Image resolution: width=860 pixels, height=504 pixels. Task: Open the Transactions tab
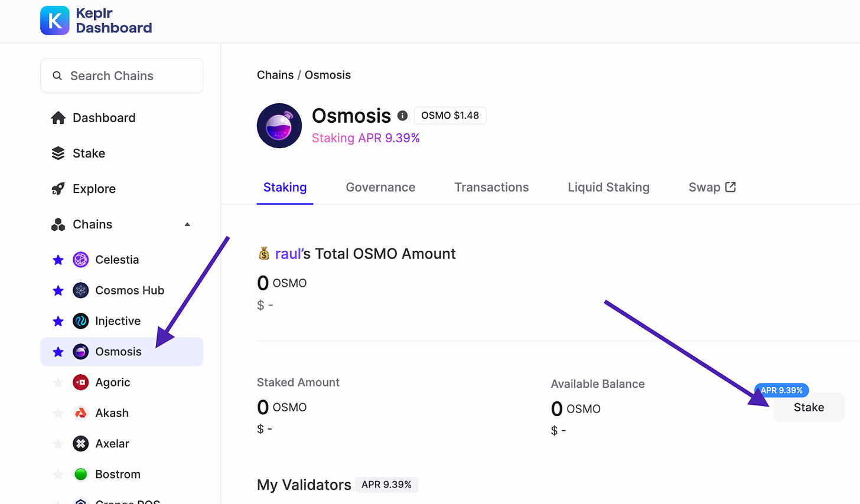(x=491, y=188)
